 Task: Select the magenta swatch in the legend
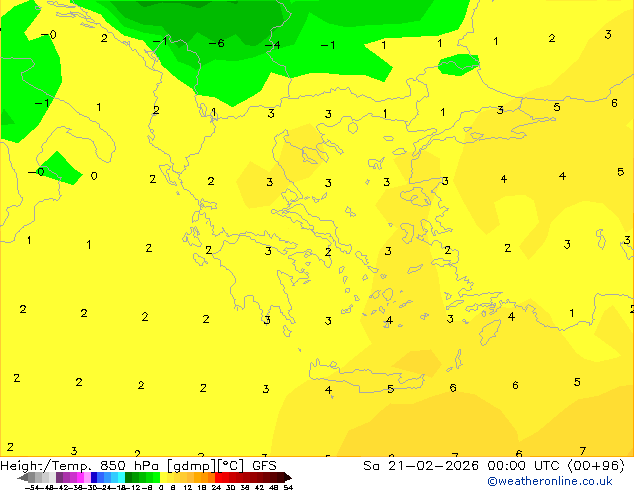click(80, 477)
